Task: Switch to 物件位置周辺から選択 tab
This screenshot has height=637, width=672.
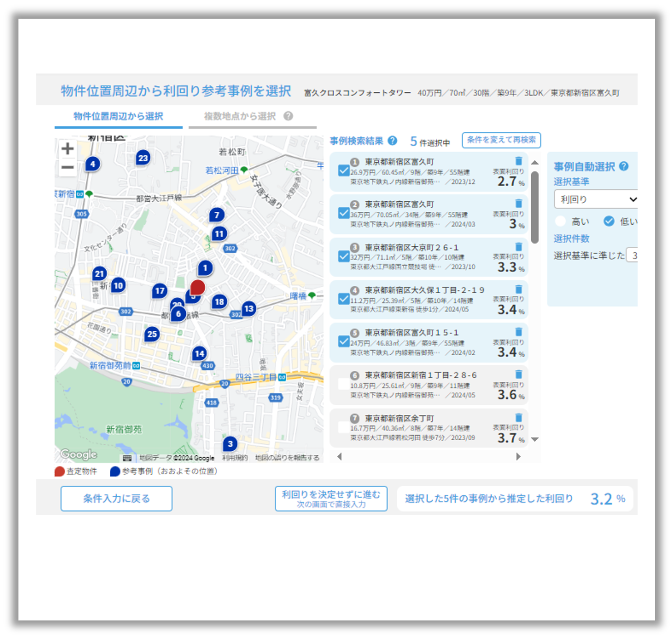Action: pos(119,116)
